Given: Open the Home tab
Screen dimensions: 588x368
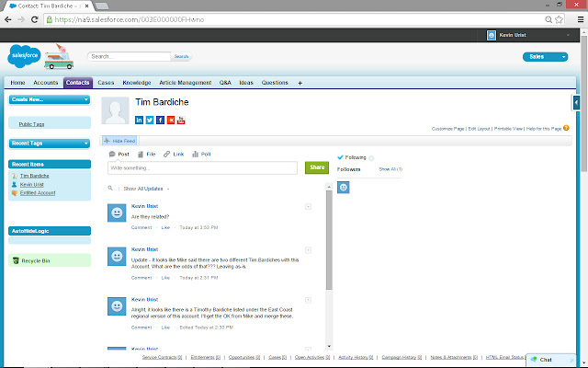Looking at the screenshot, I should [x=17, y=83].
